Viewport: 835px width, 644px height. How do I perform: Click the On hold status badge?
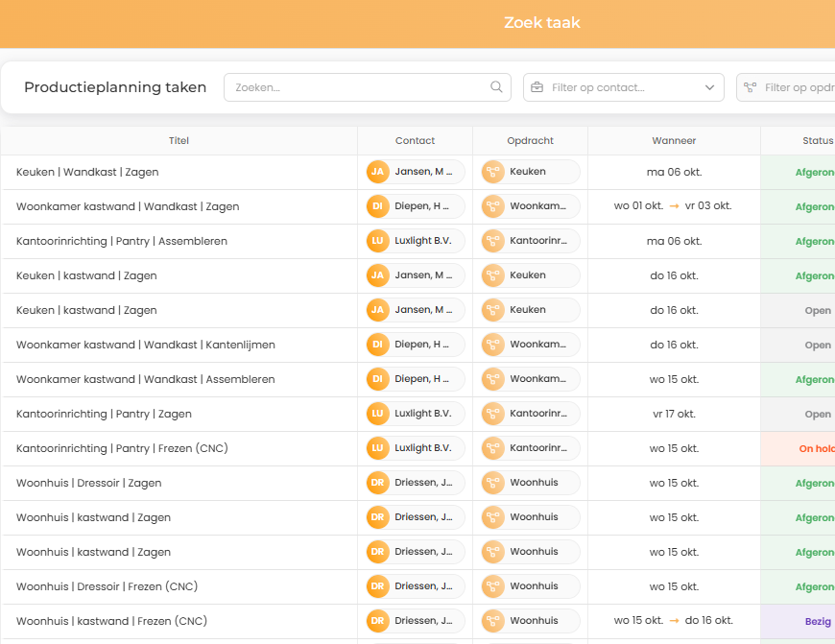click(817, 448)
